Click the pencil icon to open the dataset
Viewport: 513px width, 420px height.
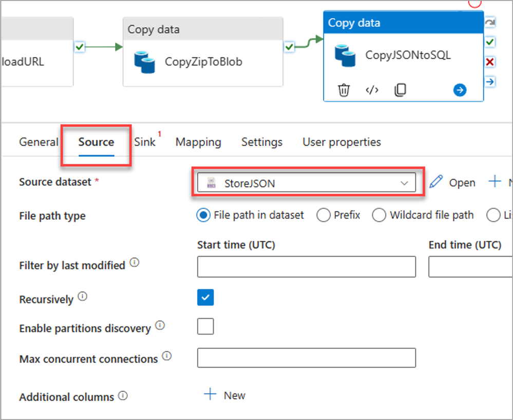point(436,182)
